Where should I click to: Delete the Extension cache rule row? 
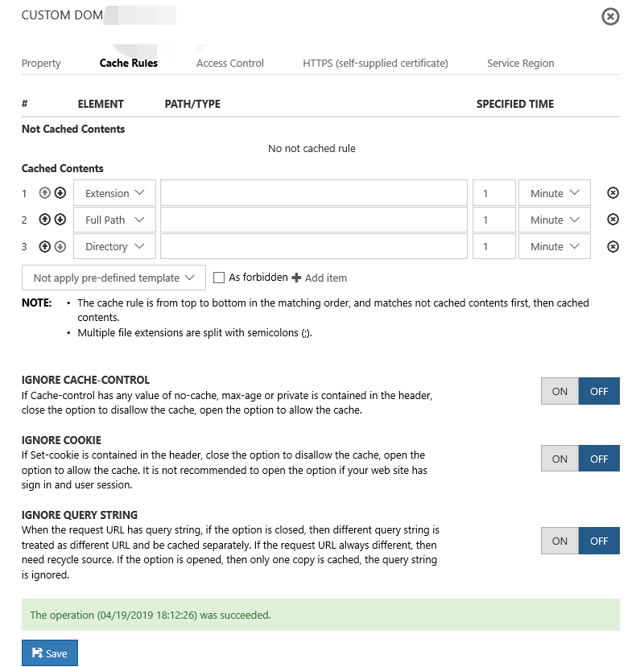click(x=613, y=193)
